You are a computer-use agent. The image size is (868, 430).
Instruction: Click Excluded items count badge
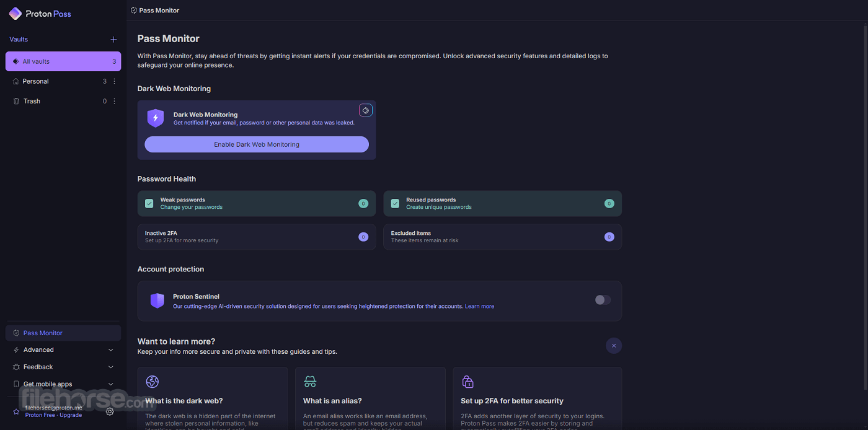[609, 237]
